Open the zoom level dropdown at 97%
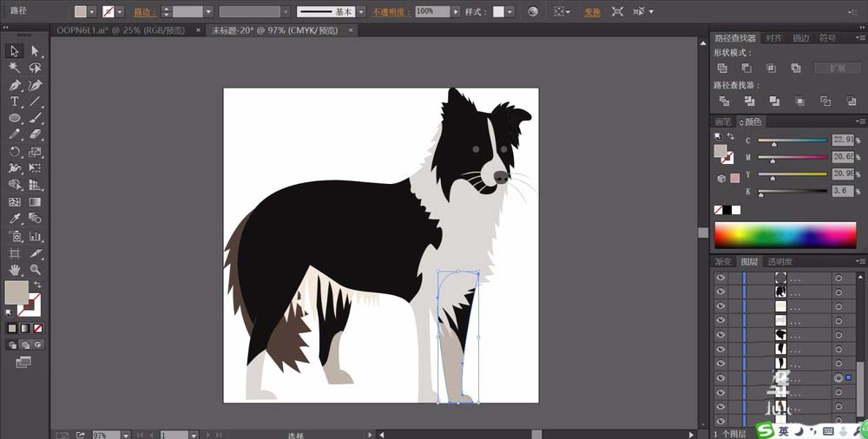Image resolution: width=868 pixels, height=439 pixels. (x=126, y=434)
